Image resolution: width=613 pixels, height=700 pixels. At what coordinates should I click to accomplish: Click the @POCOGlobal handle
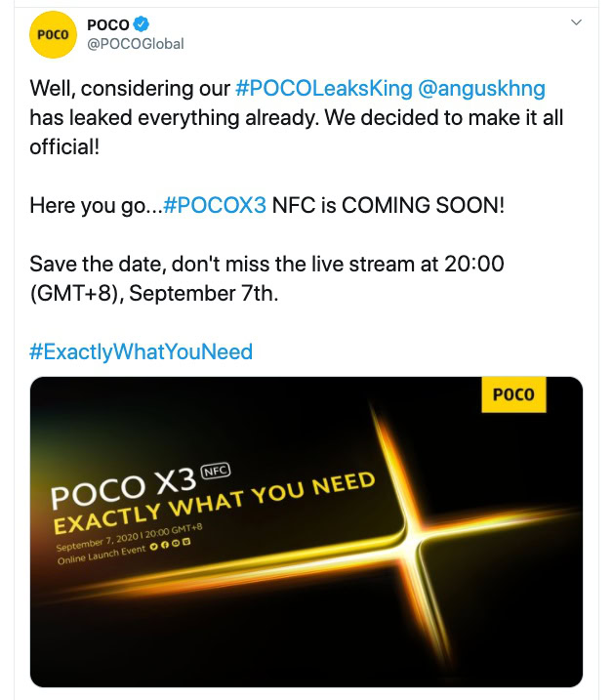(135, 44)
